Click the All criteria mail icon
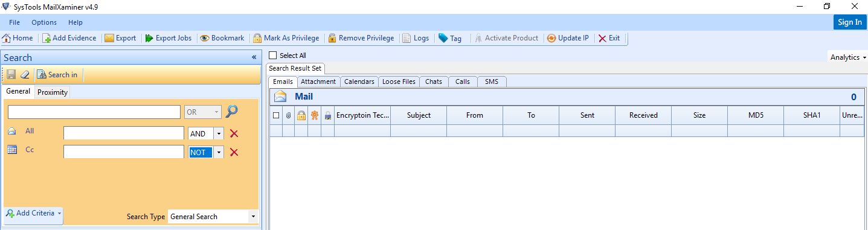868x230 pixels. click(11, 131)
